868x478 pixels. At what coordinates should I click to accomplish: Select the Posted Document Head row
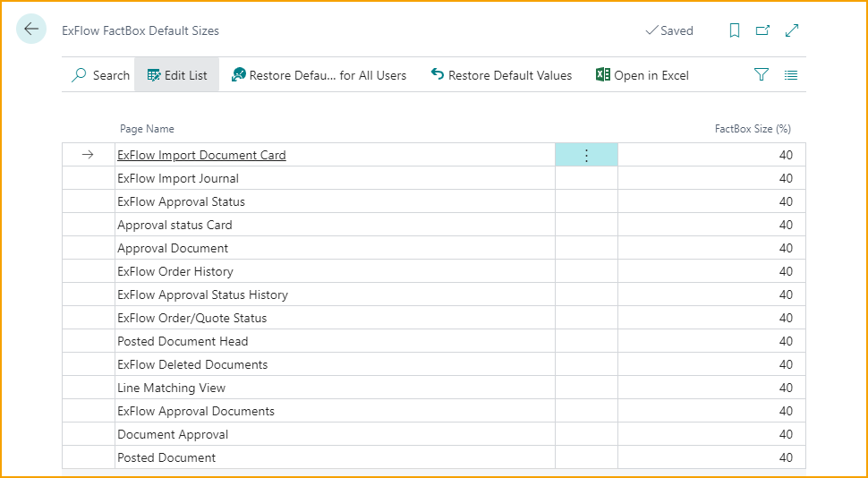(x=433, y=341)
